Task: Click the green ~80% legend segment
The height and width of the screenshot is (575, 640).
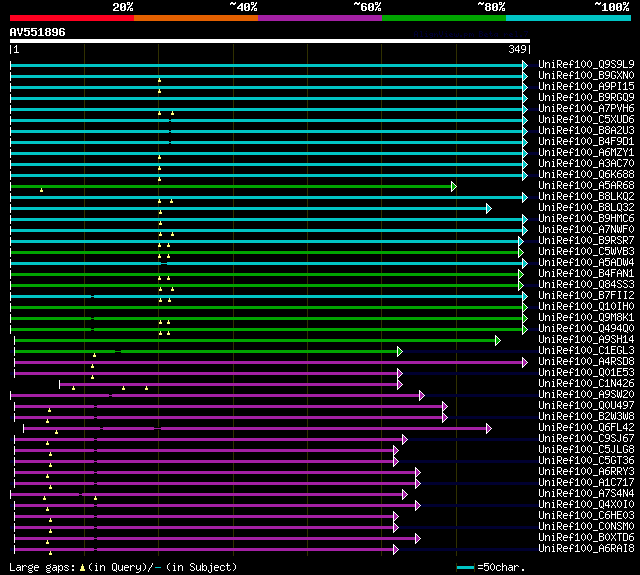Action: (444, 18)
